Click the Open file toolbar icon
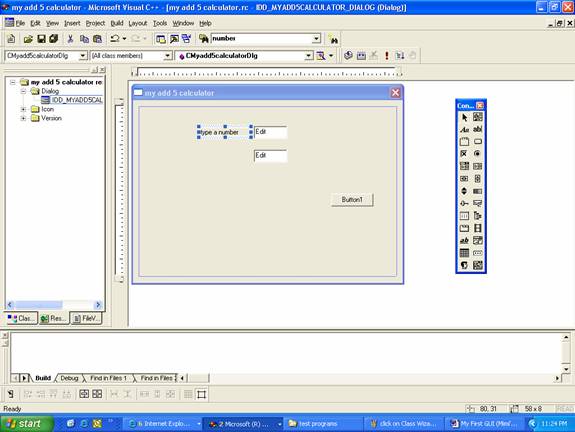 [x=28, y=39]
